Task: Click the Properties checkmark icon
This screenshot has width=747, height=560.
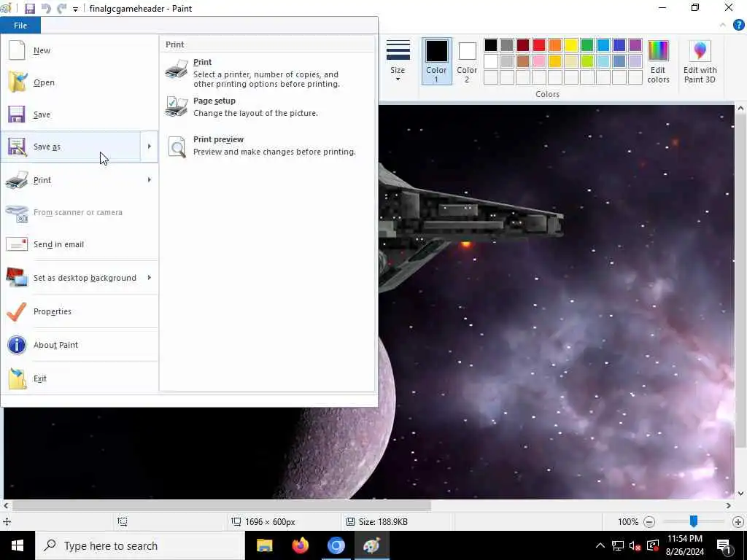Action: [17, 311]
